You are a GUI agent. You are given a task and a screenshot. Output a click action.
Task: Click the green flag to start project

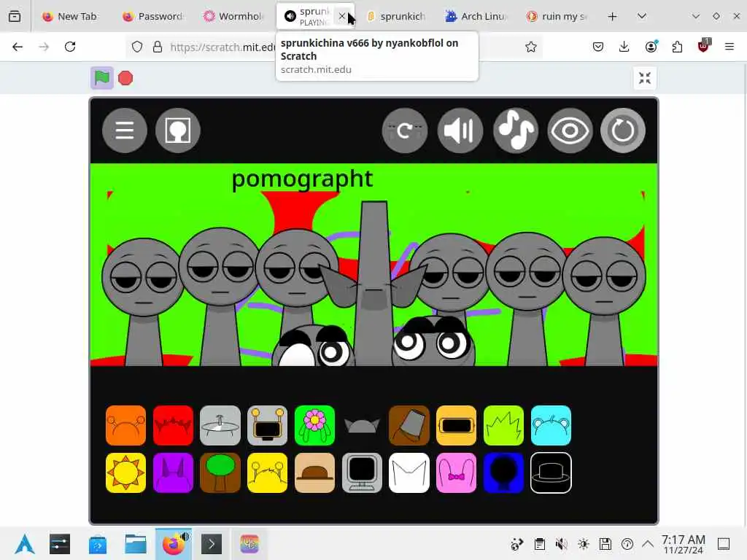pos(102,77)
